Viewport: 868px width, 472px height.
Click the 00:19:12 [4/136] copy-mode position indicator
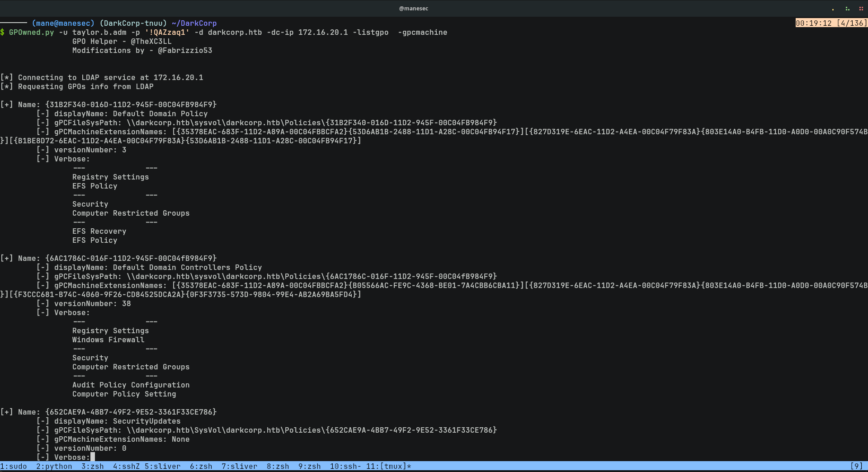(831, 23)
